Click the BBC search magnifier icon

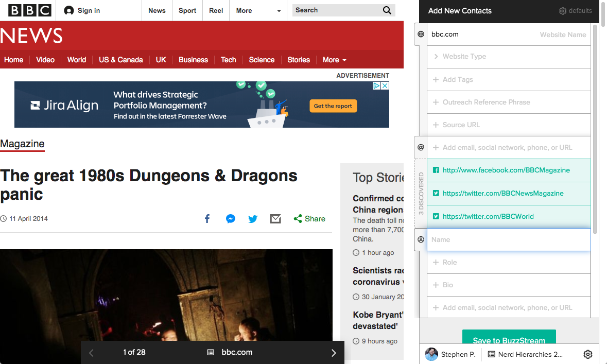[387, 10]
